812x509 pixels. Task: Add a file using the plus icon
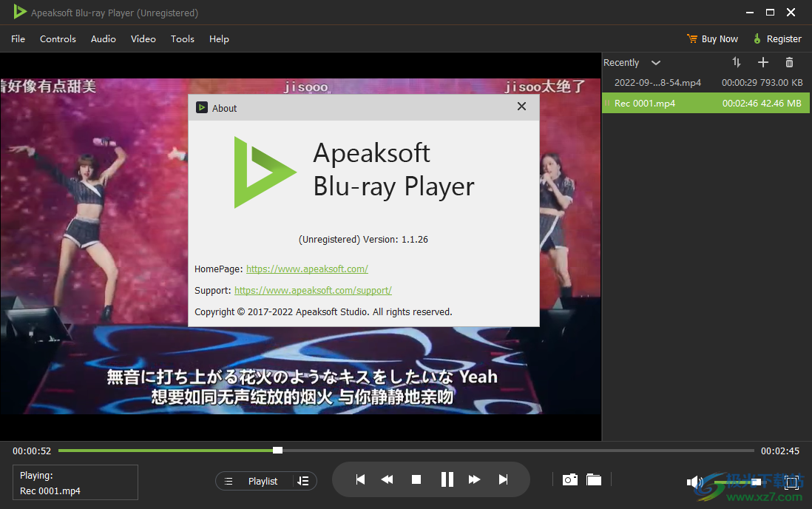763,63
